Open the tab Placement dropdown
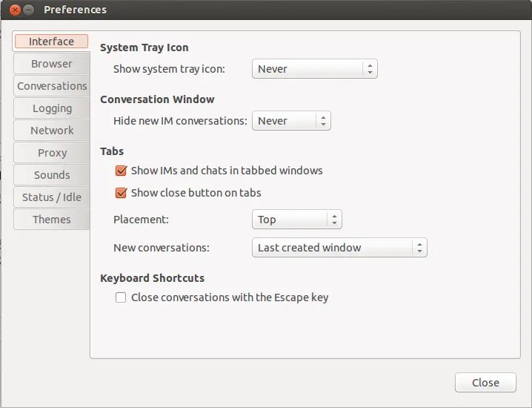Viewport: 532px width, 408px height. pos(297,220)
